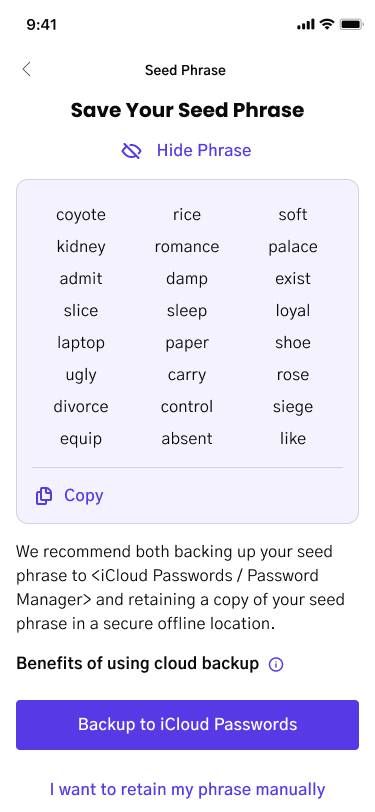
Task: Backup to iCloud Passwords
Action: (x=188, y=724)
